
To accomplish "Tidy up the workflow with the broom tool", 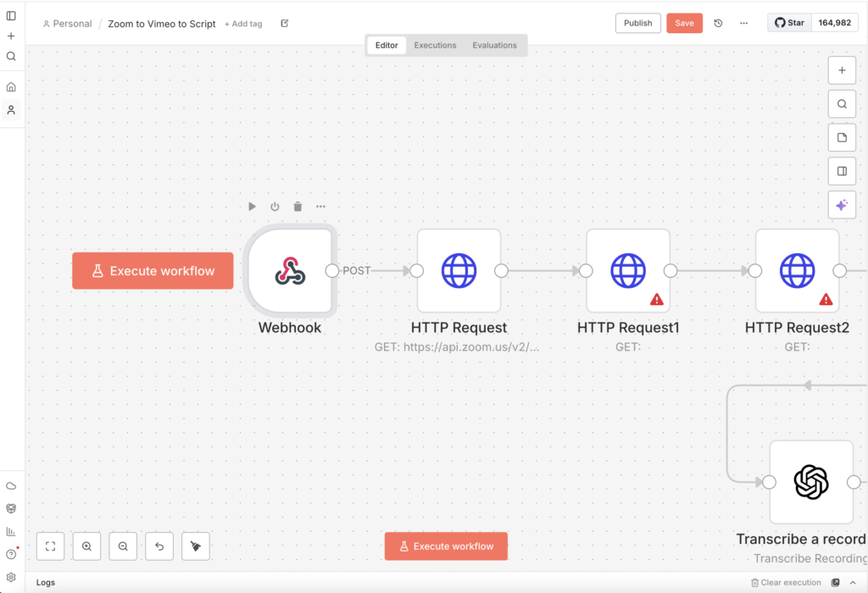I will pos(195,546).
